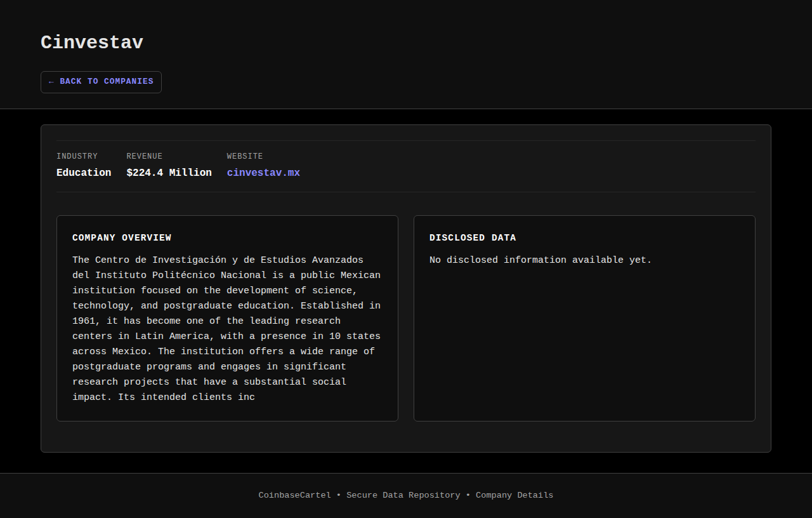Click the empty area of the Disclosed Data panel

(x=584, y=343)
